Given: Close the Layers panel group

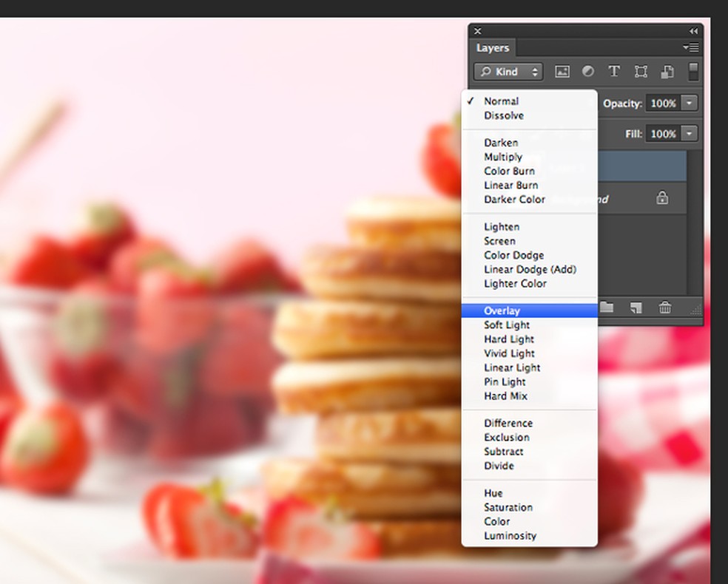Looking at the screenshot, I should (477, 31).
